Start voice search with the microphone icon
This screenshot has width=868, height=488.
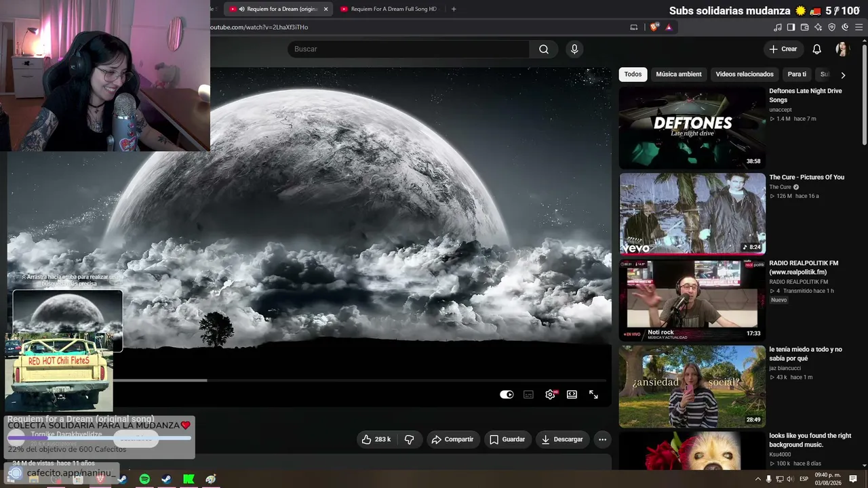(574, 49)
